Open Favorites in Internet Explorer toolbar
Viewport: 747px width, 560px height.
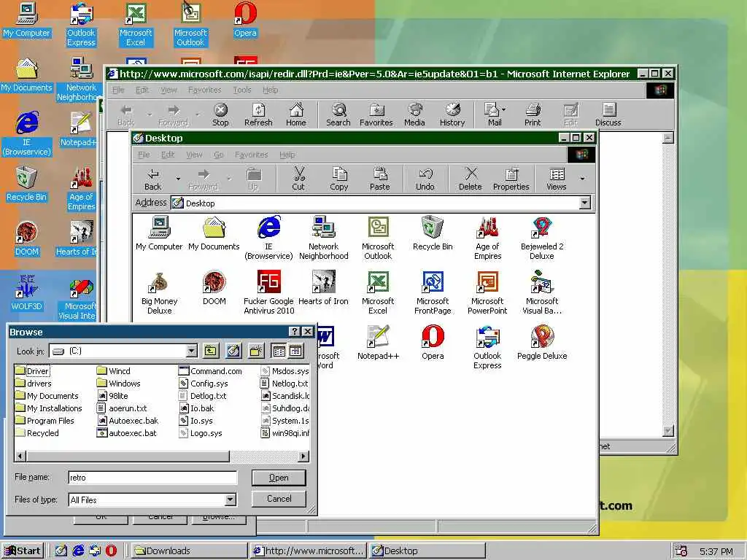pos(376,114)
